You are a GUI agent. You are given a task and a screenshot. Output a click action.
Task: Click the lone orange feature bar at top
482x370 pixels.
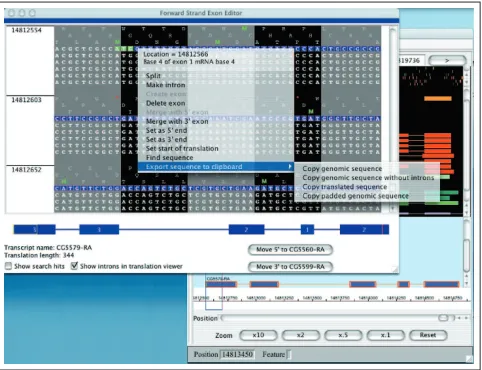438,99
